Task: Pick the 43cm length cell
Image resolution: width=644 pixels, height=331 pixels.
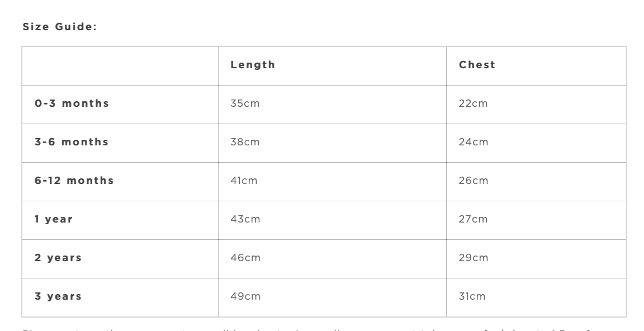Action: coord(245,219)
